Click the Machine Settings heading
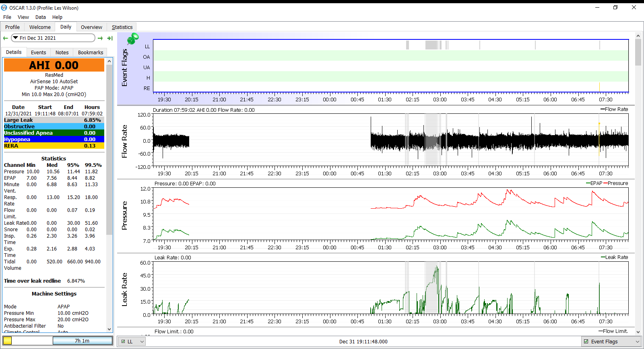This screenshot has width=644, height=349. pos(54,294)
